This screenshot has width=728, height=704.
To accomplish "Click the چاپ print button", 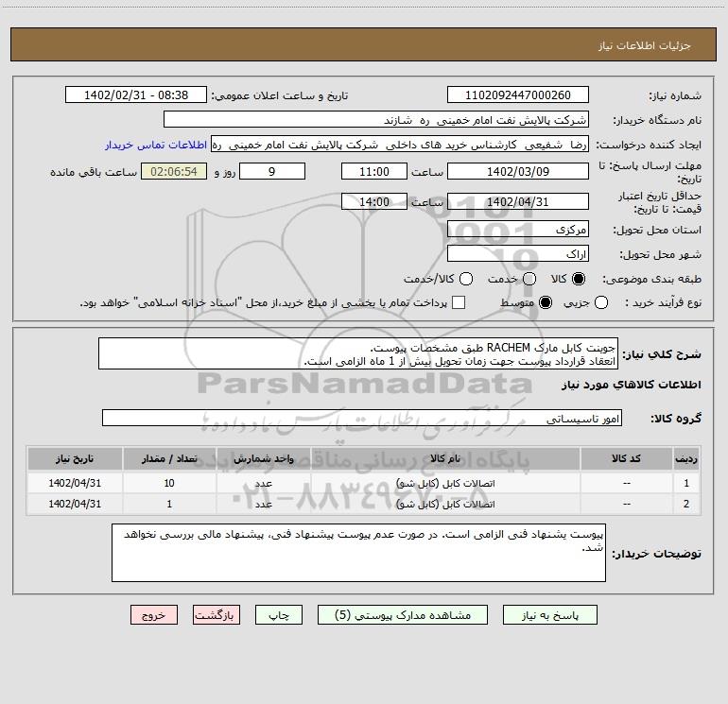I will [279, 615].
